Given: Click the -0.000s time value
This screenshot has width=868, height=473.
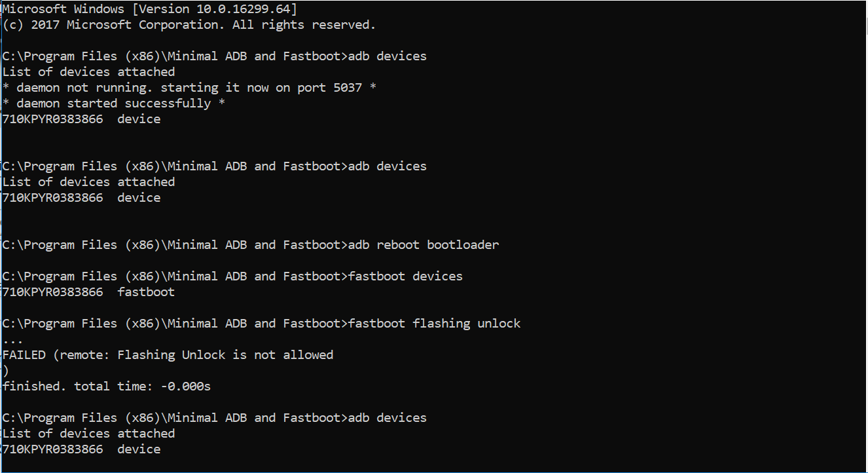Looking at the screenshot, I should tap(186, 387).
